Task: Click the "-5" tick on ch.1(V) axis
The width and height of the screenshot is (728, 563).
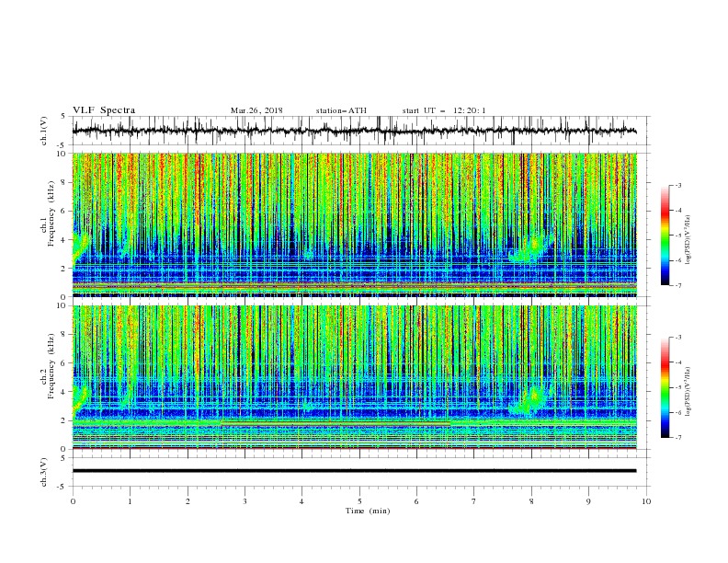Action: click(62, 145)
